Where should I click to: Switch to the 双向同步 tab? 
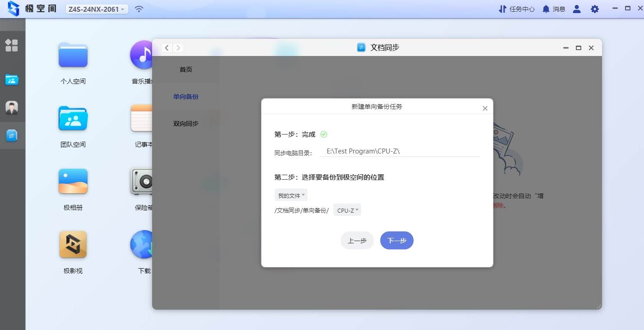[x=185, y=123]
